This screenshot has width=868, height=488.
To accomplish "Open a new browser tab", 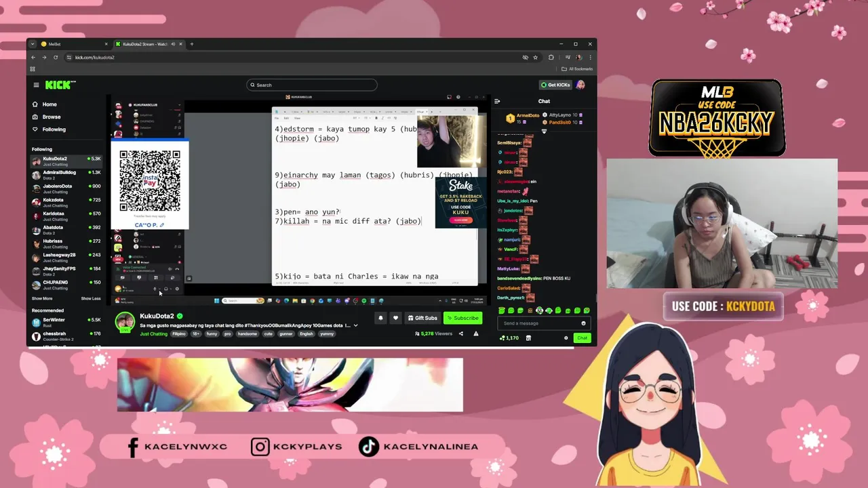I will (x=192, y=44).
